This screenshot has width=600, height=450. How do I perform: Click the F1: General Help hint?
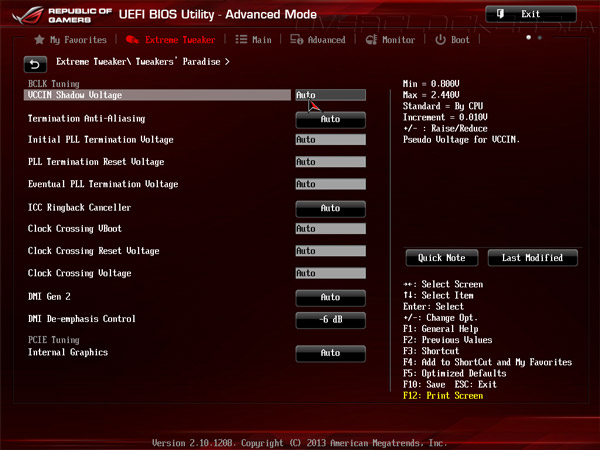(x=440, y=329)
